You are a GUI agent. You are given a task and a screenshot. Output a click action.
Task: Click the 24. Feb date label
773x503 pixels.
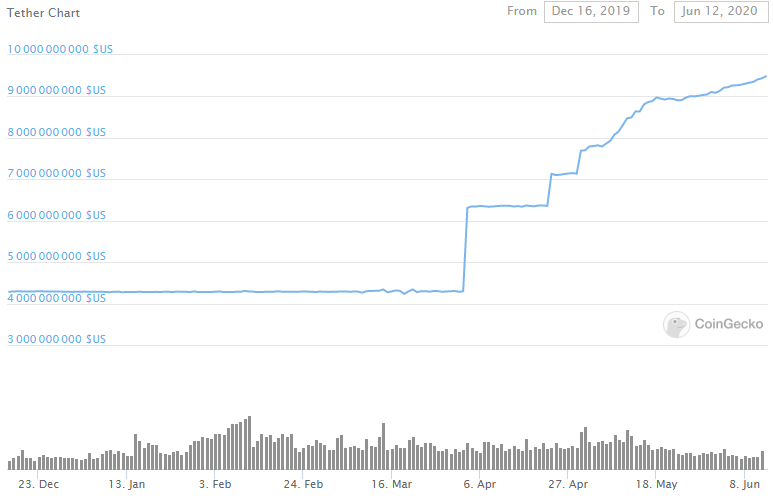(x=303, y=484)
